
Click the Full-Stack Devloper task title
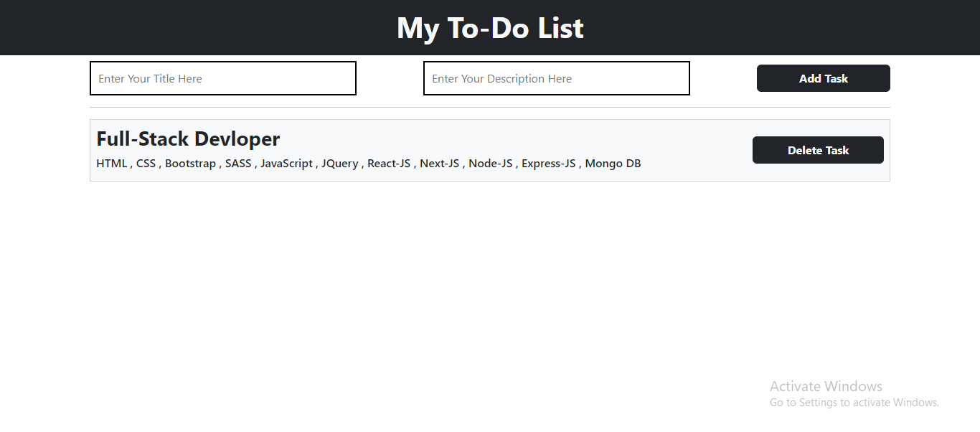(x=188, y=138)
